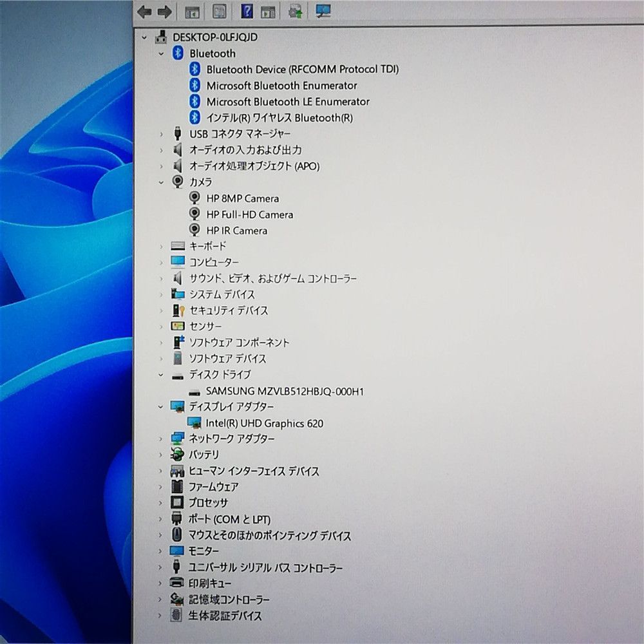Select the ポート (COM と LPT) row

point(229,519)
